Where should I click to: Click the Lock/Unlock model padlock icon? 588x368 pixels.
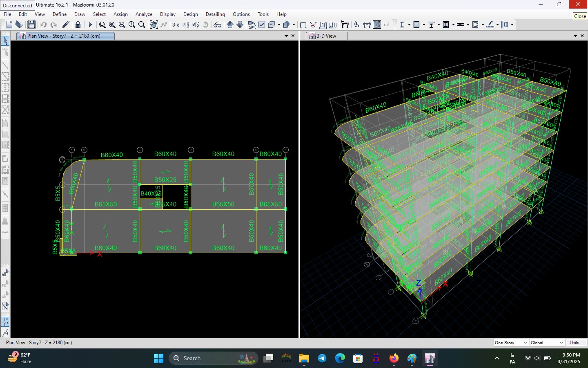click(x=78, y=25)
